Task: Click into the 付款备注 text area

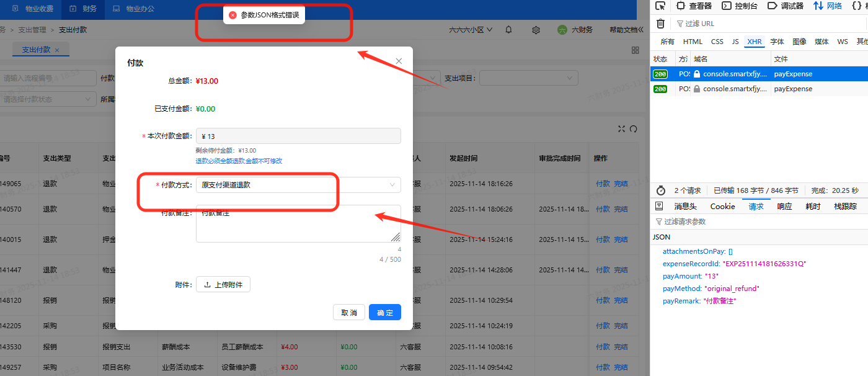Action: (298, 225)
